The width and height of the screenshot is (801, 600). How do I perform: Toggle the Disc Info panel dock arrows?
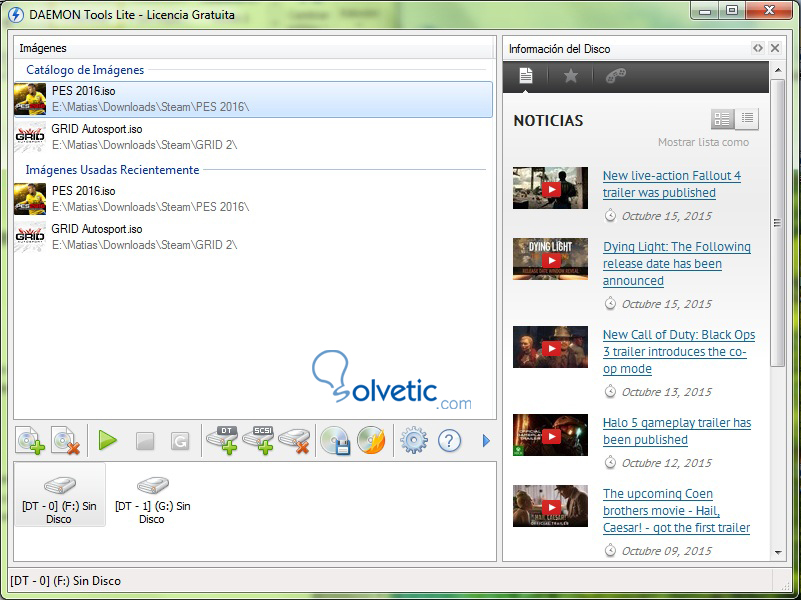point(758,48)
